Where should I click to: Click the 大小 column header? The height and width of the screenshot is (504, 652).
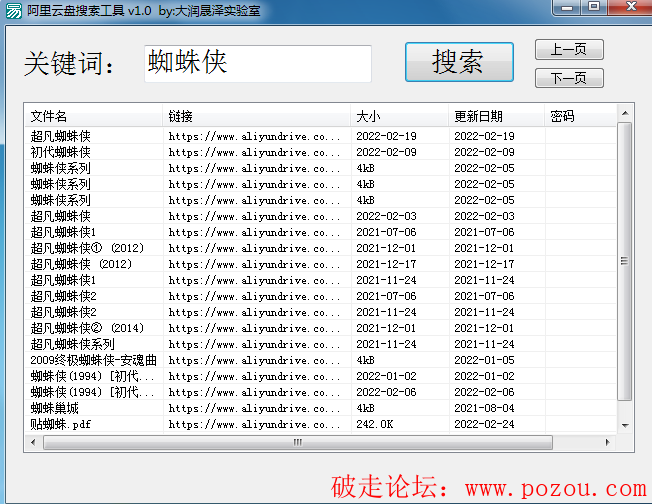pos(399,116)
